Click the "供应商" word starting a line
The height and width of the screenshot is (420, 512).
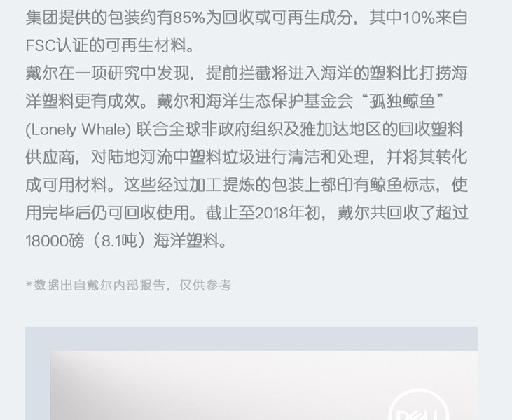pos(50,157)
